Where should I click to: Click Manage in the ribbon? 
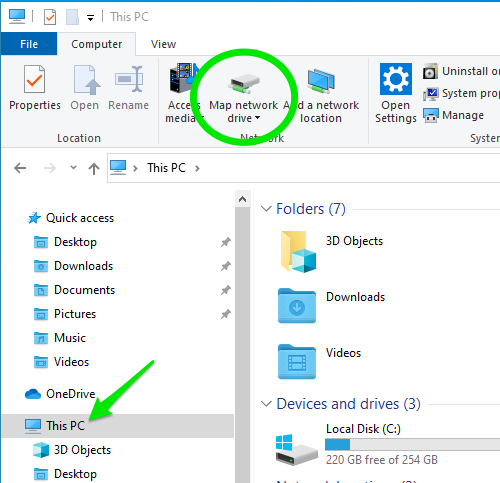[x=454, y=115]
